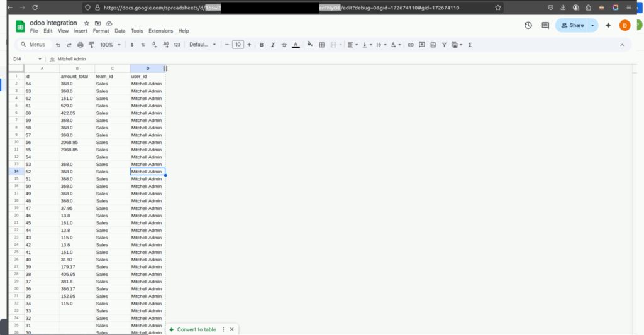Dismiss the Convert to table suggestion
Viewport: 644px width, 335px height.
(231, 329)
